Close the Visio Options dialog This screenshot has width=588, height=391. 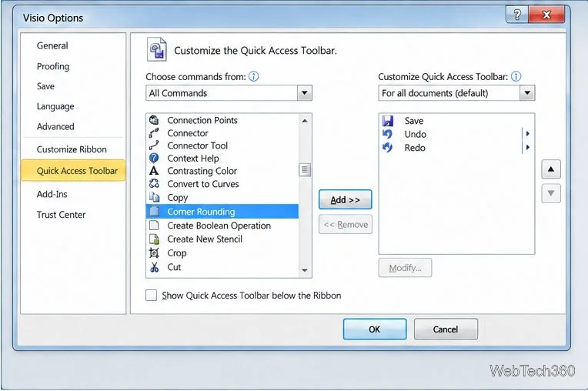coord(546,15)
